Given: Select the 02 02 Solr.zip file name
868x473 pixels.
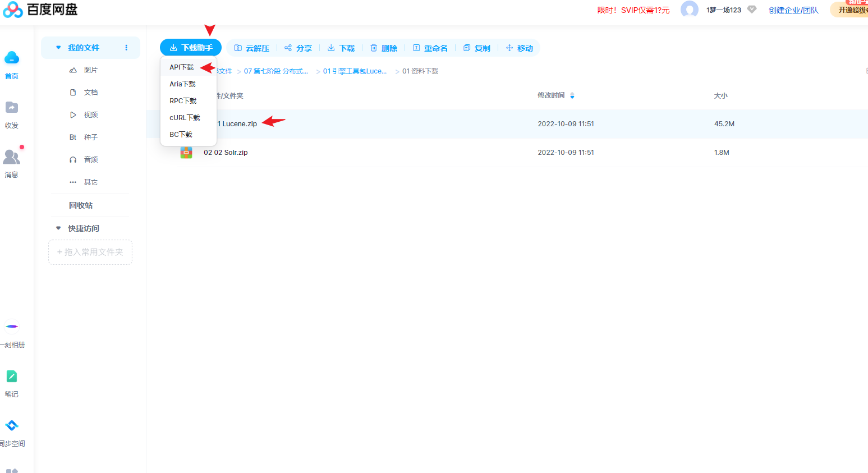Looking at the screenshot, I should (x=226, y=153).
